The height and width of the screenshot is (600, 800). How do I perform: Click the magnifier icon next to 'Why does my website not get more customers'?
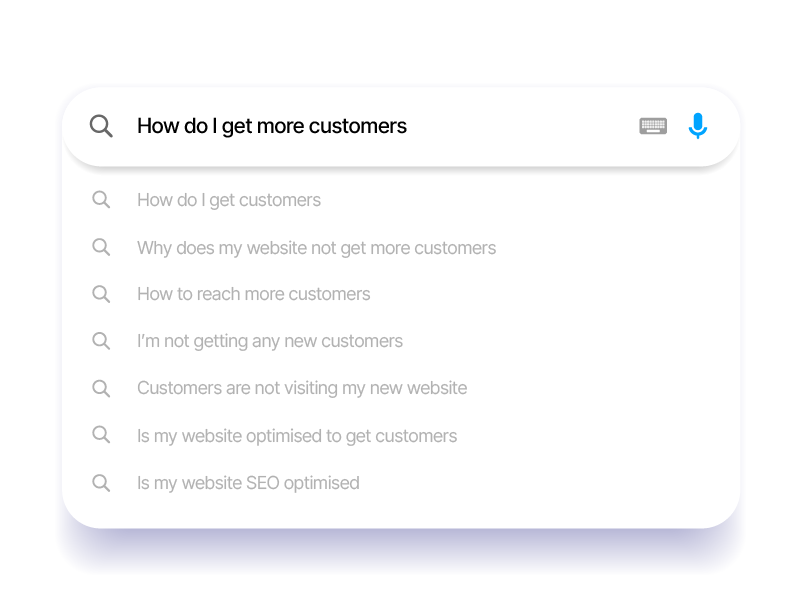[x=101, y=247]
